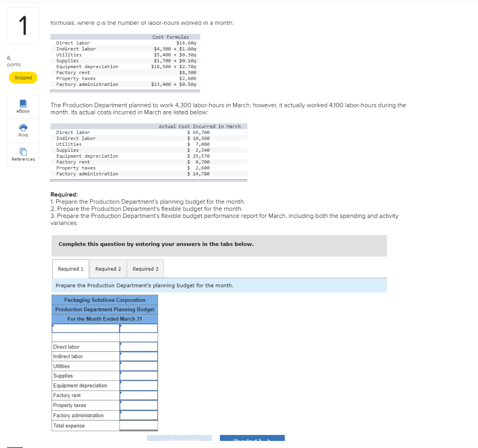Switch to the Required 3 tab
Image resolution: width=478 pixels, height=448 pixels.
point(145,268)
